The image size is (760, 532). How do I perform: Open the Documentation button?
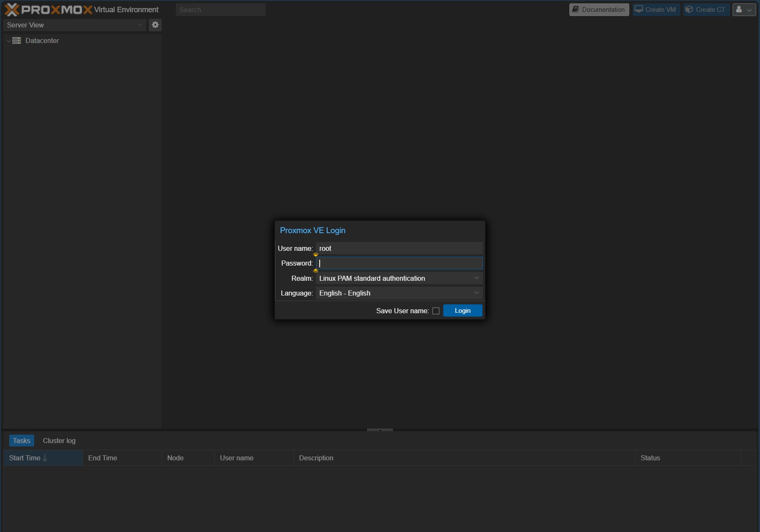(599, 10)
